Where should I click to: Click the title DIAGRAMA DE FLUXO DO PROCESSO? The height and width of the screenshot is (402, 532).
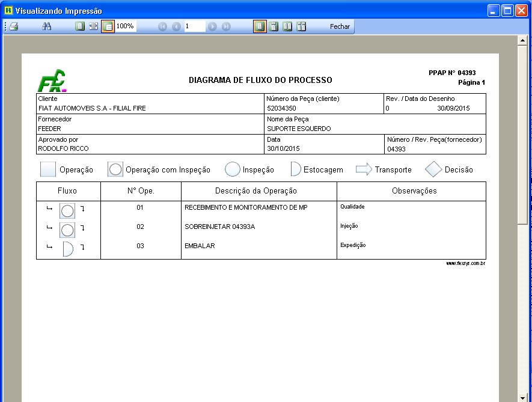point(260,80)
